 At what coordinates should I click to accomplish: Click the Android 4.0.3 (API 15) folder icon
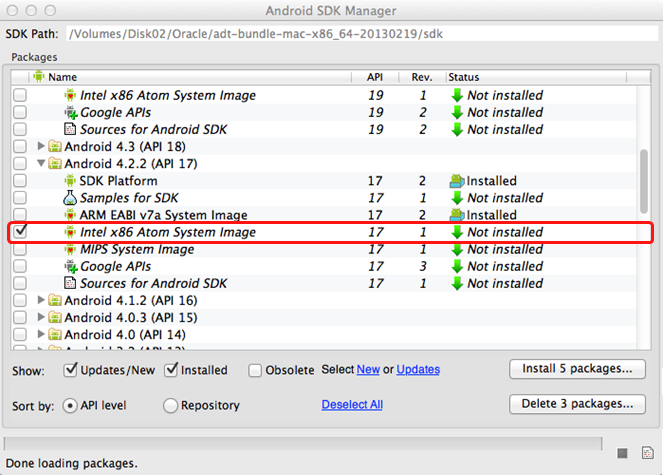coord(54,318)
